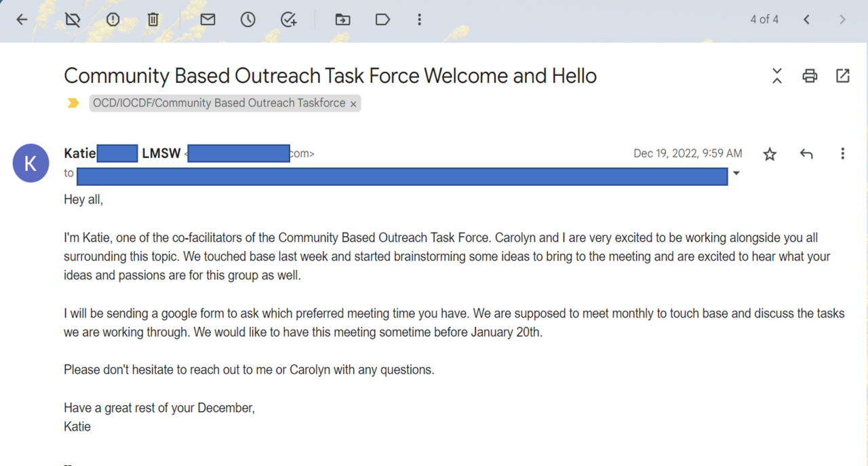Report this email as spam

pyautogui.click(x=113, y=20)
